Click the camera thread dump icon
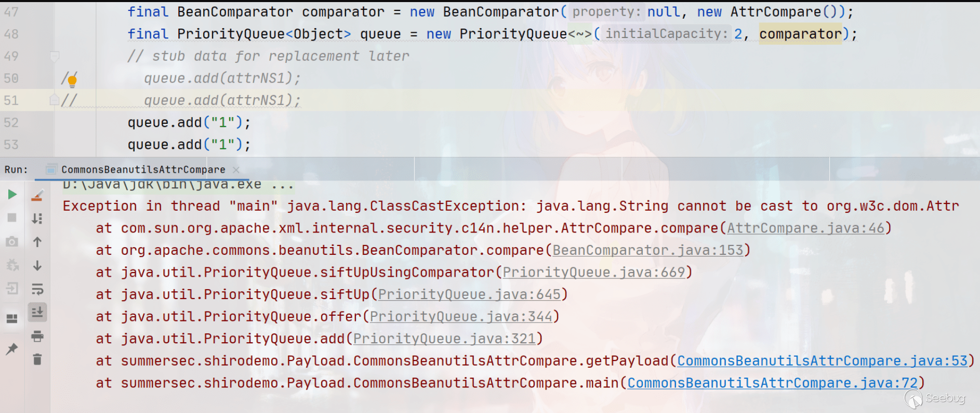 tap(12, 242)
